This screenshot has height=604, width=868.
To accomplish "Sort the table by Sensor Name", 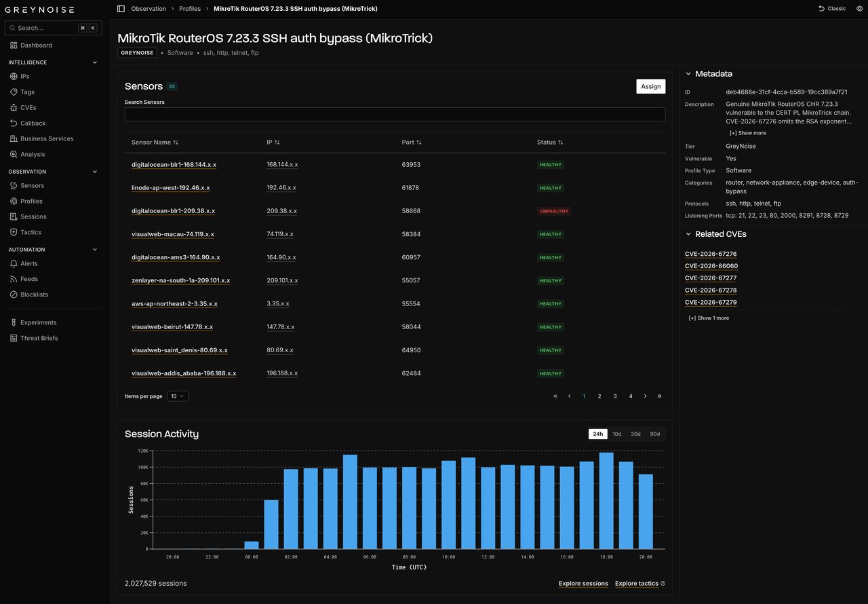I will (155, 143).
